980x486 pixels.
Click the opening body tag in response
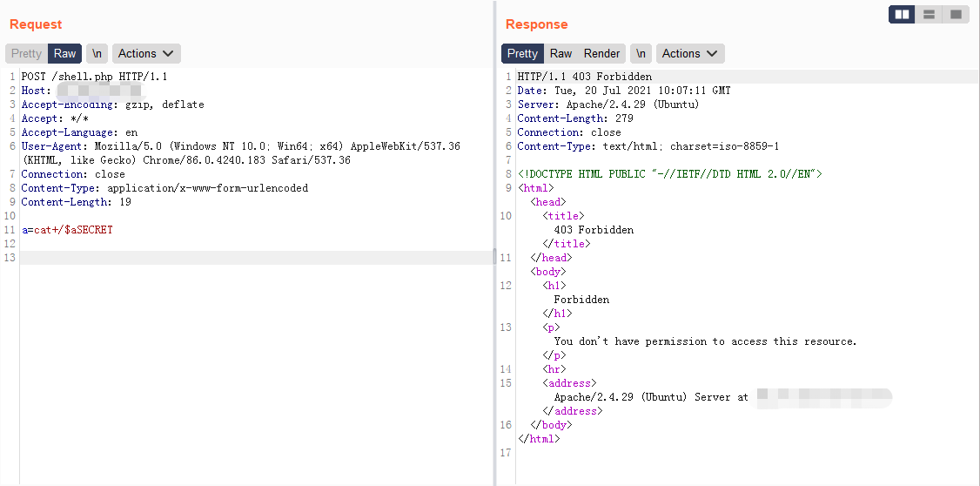pos(548,272)
